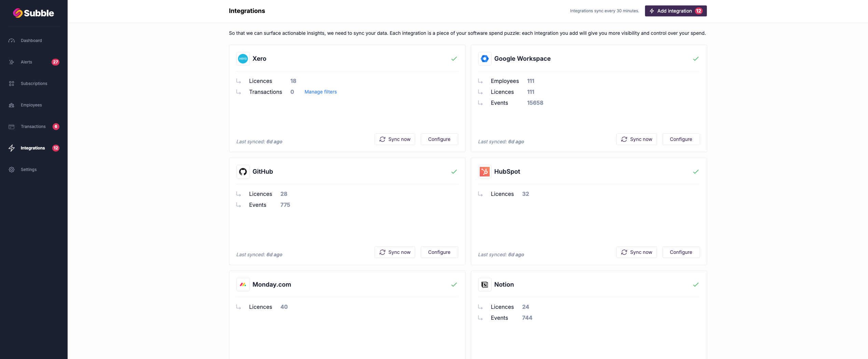Open Transactions in sidebar
Image resolution: width=868 pixels, height=359 pixels.
(33, 127)
